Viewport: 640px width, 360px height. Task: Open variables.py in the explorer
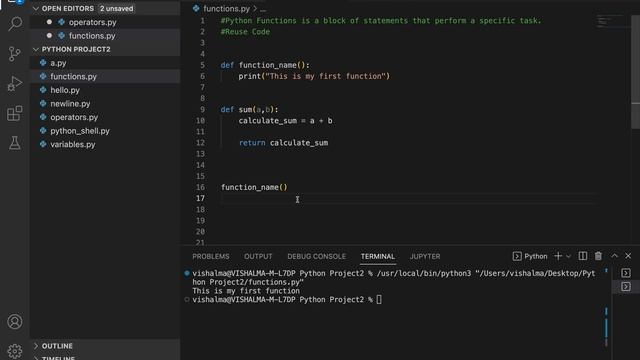[73, 144]
